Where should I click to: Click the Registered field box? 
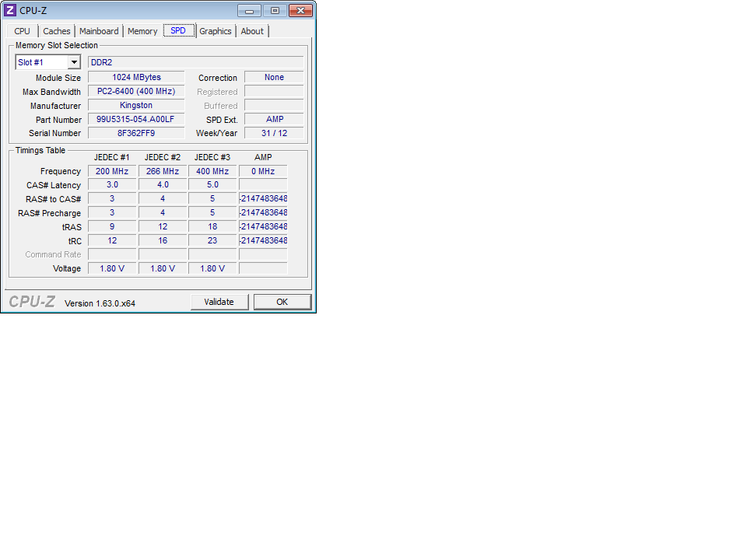(x=274, y=91)
